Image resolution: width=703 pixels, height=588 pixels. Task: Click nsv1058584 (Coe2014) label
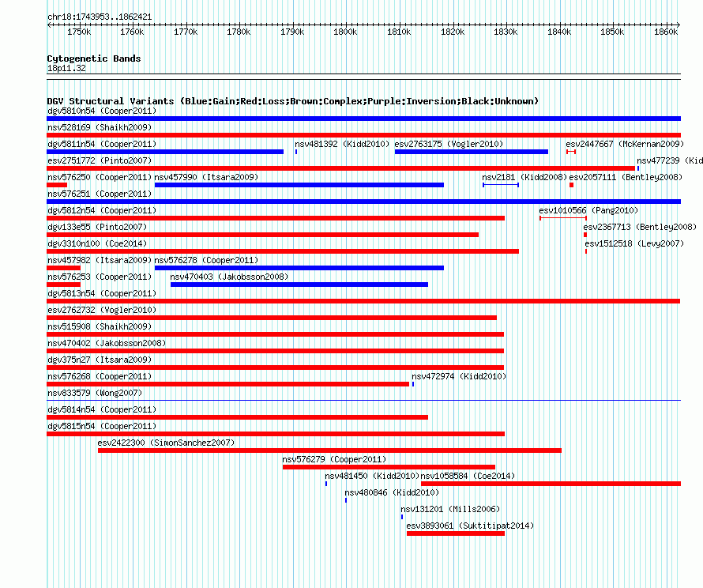click(468, 476)
